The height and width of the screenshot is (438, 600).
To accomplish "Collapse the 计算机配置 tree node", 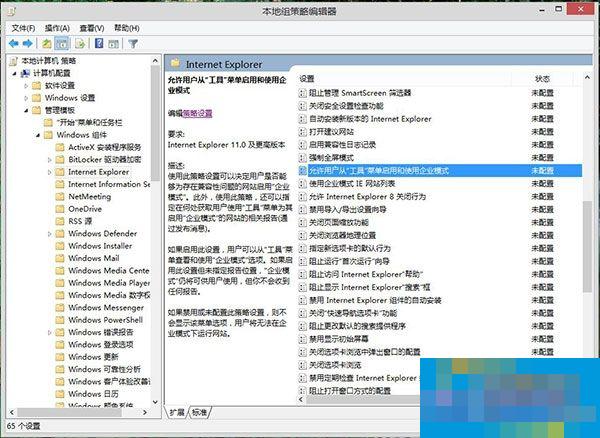I will point(15,73).
